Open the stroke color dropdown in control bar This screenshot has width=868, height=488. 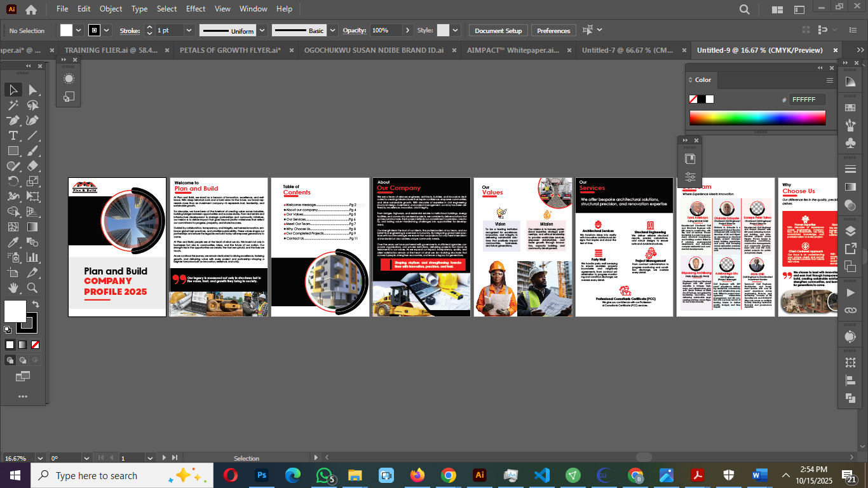(107, 30)
